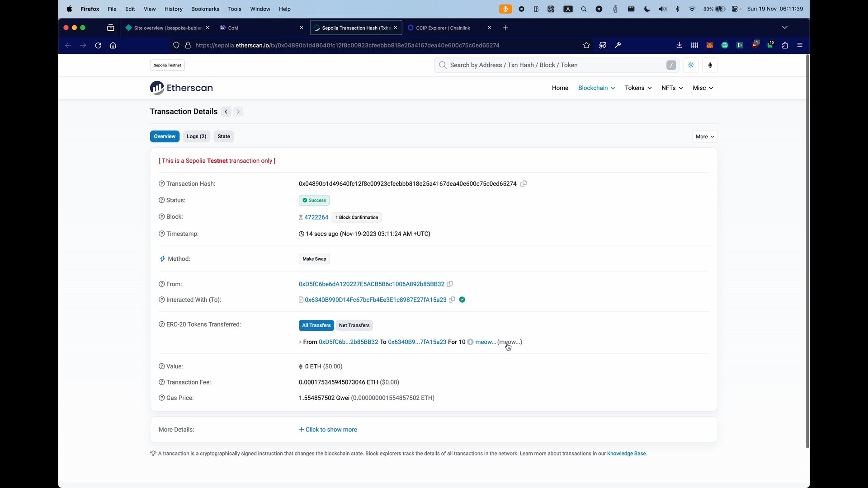868x488 pixels.
Task: Switch to the State tab
Action: (x=224, y=136)
